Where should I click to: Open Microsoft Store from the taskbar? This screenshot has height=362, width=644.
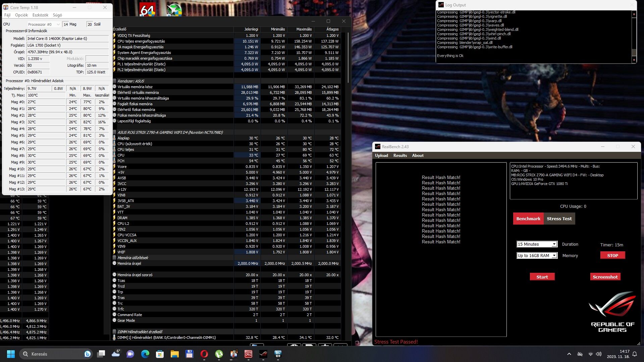pyautogui.click(x=160, y=354)
